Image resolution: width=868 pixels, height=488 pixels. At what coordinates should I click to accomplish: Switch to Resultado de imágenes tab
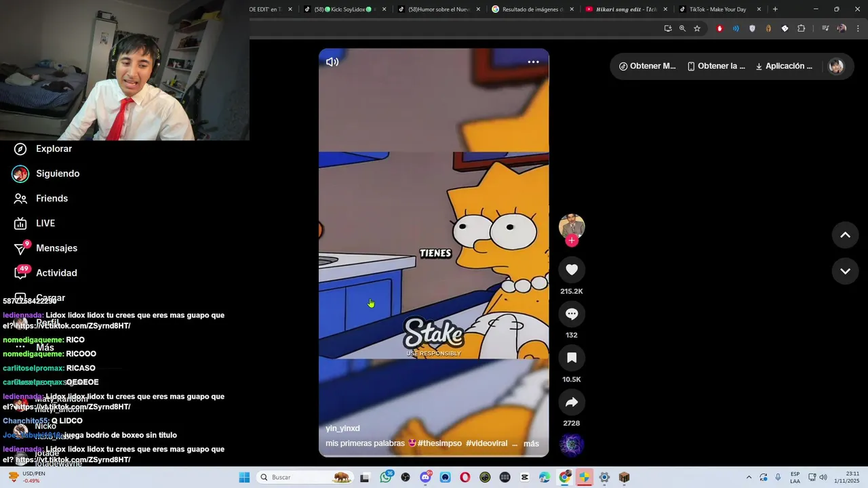(x=532, y=9)
